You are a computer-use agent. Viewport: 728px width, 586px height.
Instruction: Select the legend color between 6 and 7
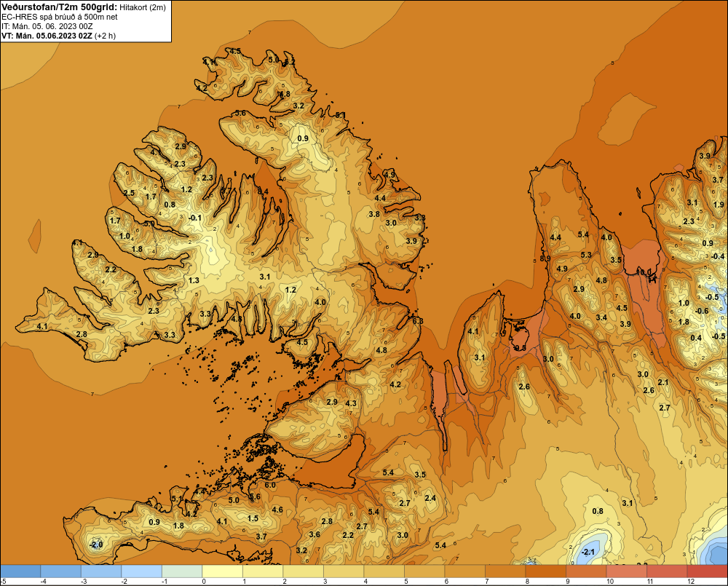464,571
